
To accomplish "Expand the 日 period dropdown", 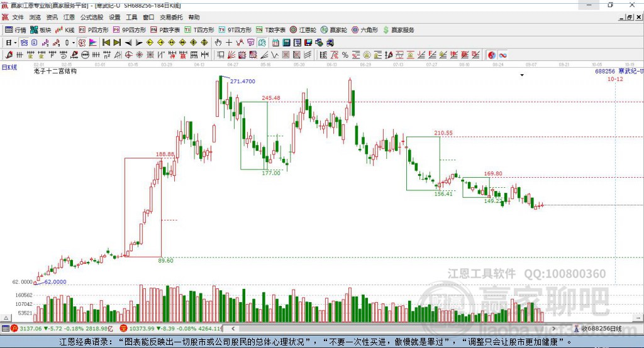I will 15,43.
